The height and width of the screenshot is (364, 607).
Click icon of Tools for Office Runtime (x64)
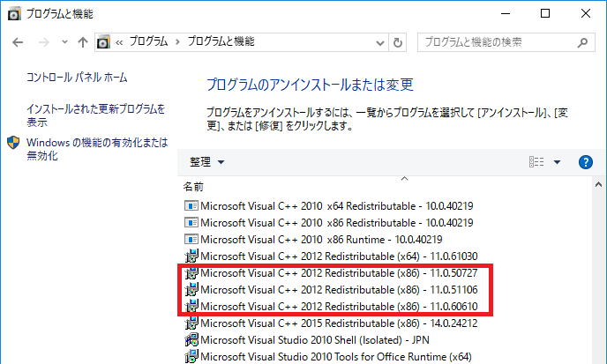[191, 357]
